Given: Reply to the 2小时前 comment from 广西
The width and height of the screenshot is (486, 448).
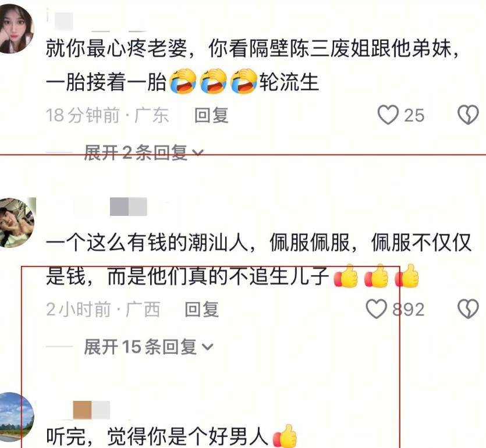Looking at the screenshot, I should [202, 309].
